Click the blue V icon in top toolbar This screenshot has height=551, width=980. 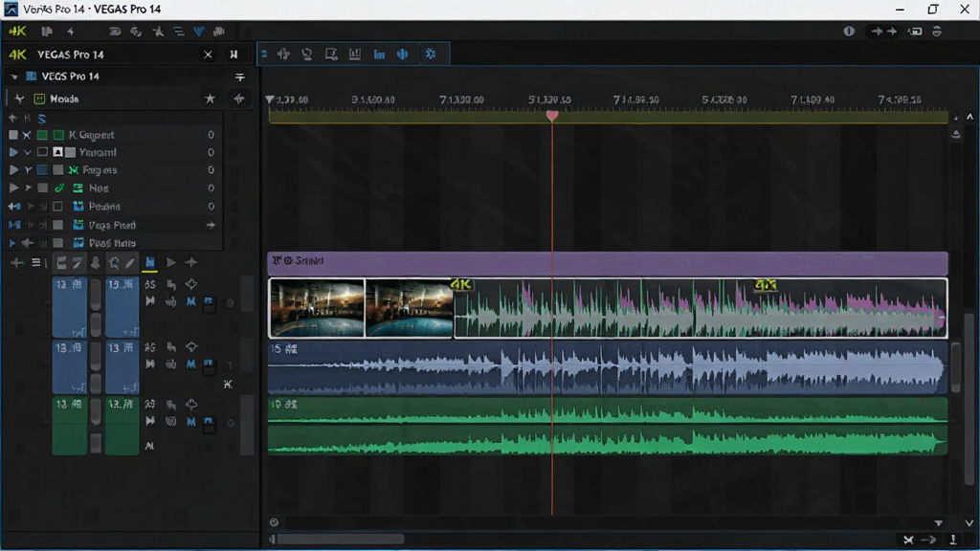[199, 32]
